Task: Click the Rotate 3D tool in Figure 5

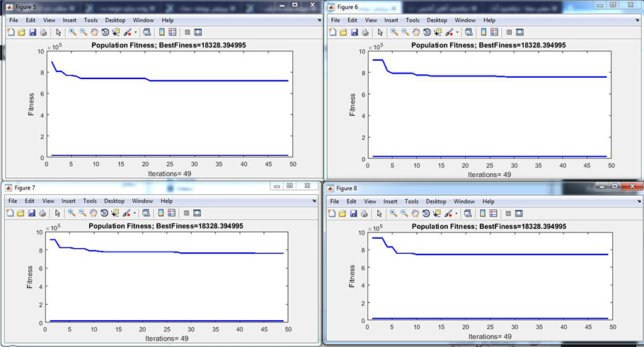Action: 105,32
